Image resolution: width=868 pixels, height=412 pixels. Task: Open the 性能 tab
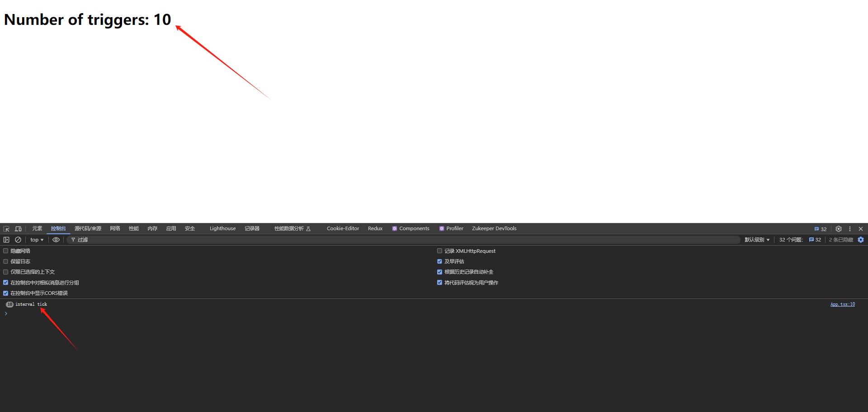134,228
